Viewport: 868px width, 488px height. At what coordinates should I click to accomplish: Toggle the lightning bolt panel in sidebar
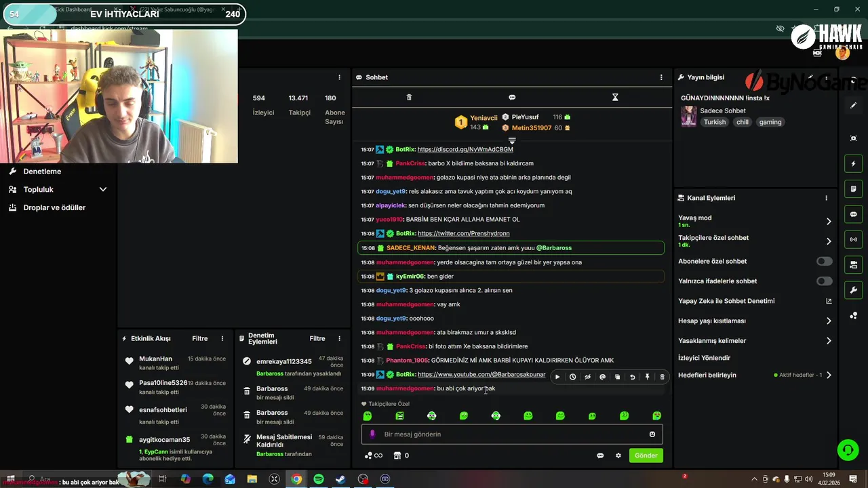tap(853, 163)
